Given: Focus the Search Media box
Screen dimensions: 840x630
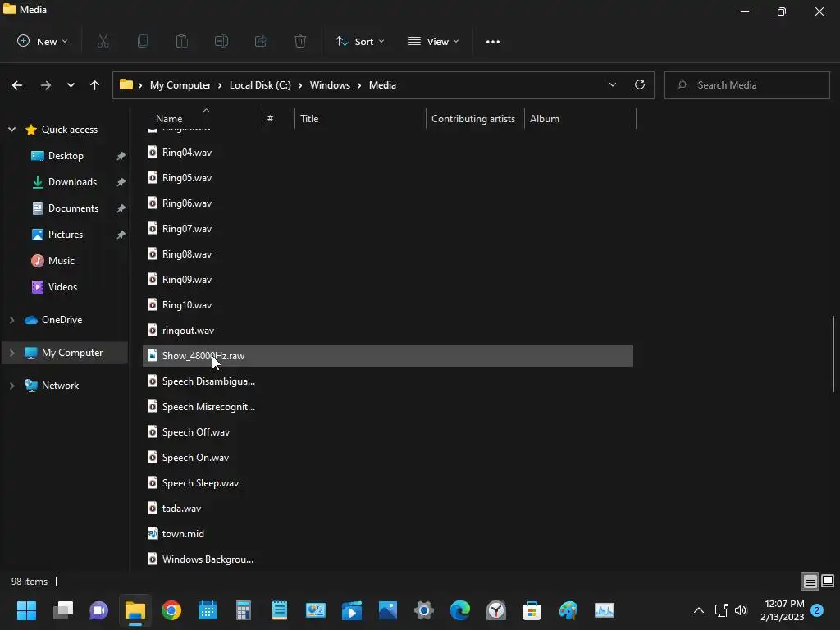Looking at the screenshot, I should click(x=747, y=85).
